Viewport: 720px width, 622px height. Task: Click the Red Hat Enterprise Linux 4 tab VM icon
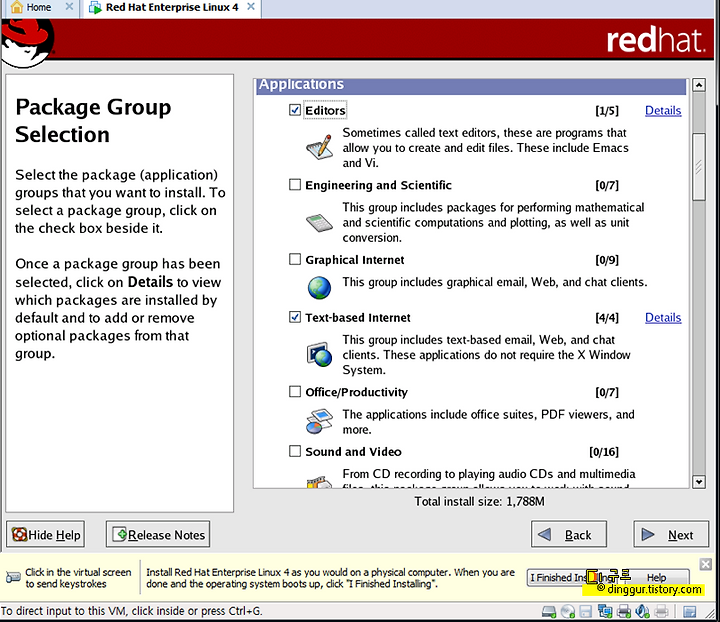(x=95, y=7)
